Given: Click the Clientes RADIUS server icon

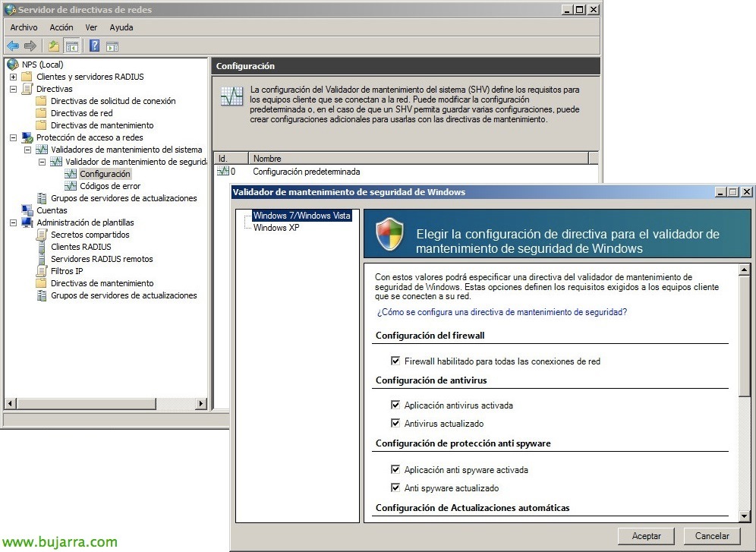Looking at the screenshot, I should 42,247.
